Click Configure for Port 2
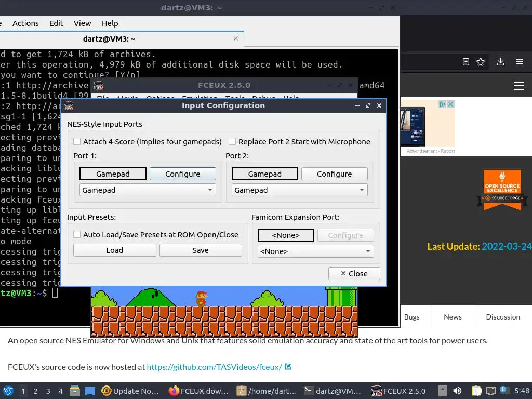Viewport: 532px width, 399px height. 334,174
